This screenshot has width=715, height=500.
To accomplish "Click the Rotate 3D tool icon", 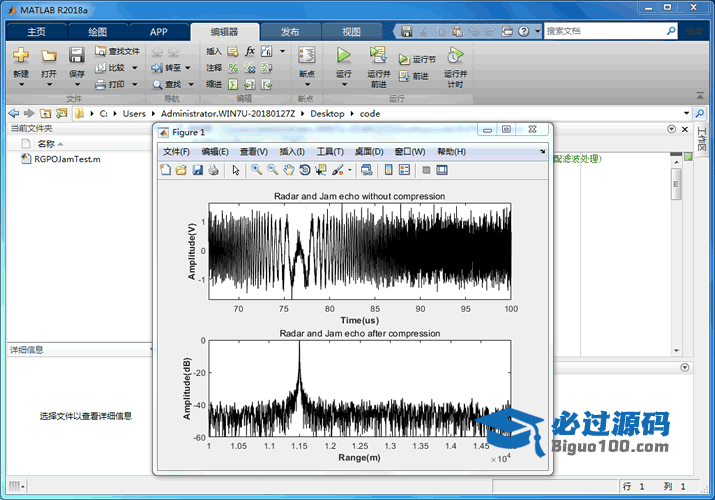I will pos(305,170).
